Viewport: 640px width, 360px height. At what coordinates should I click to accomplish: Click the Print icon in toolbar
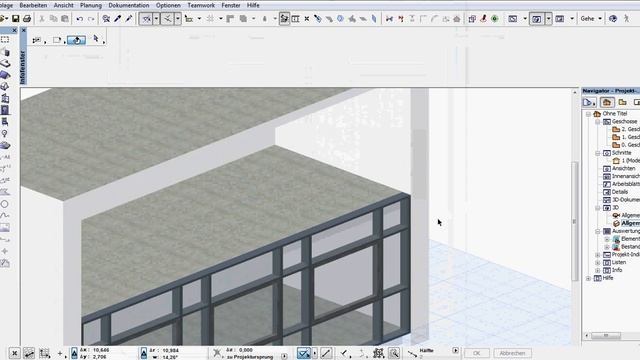point(27,19)
